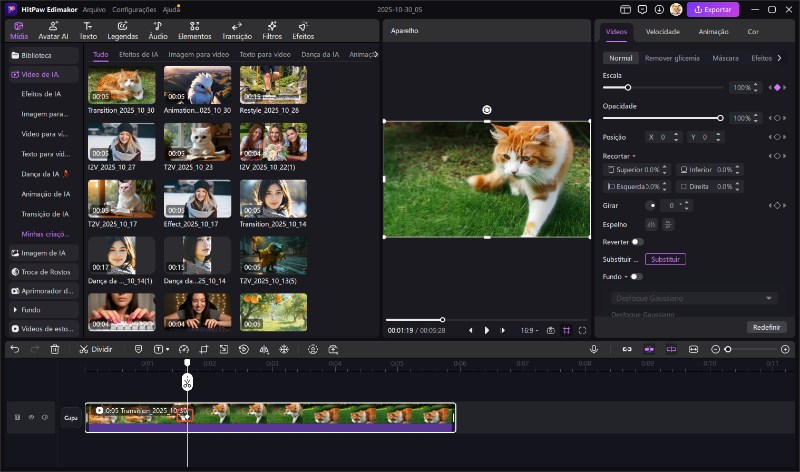The width and height of the screenshot is (800, 472).
Task: Toggle the Reverter switch
Action: (637, 242)
